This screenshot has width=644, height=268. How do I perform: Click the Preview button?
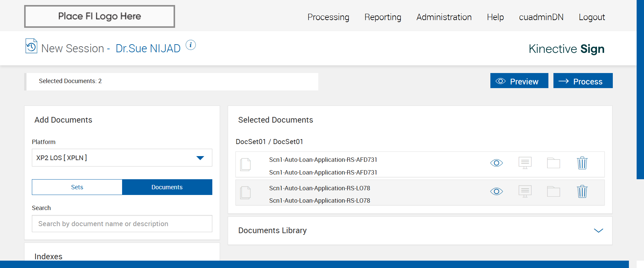click(x=519, y=81)
